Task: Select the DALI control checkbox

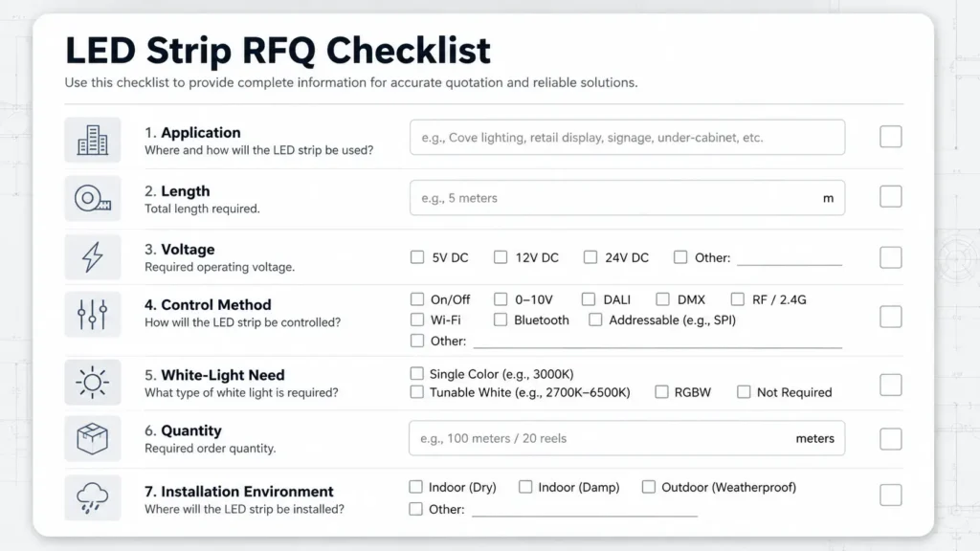Action: pos(589,299)
